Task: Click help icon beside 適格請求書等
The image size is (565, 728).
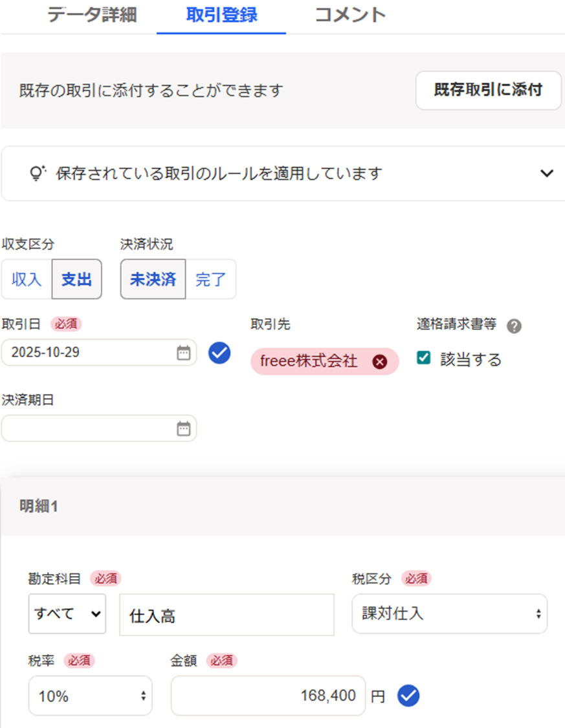Action: click(x=514, y=326)
